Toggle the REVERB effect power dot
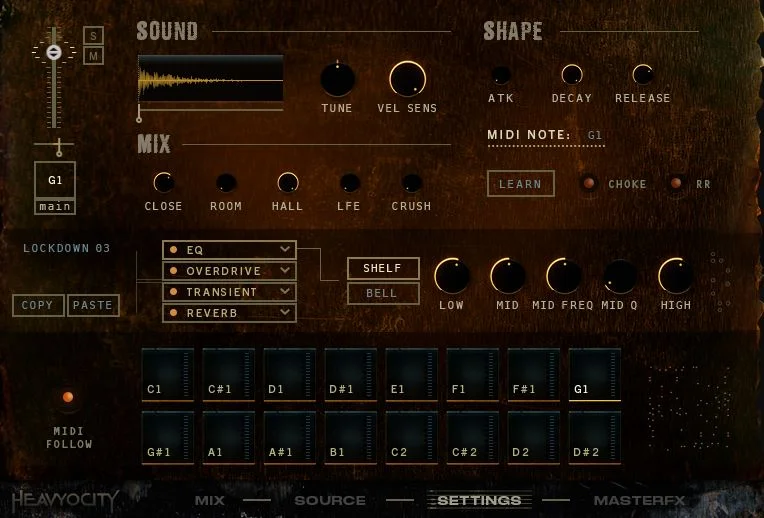Image resolution: width=764 pixels, height=518 pixels. pos(173,312)
